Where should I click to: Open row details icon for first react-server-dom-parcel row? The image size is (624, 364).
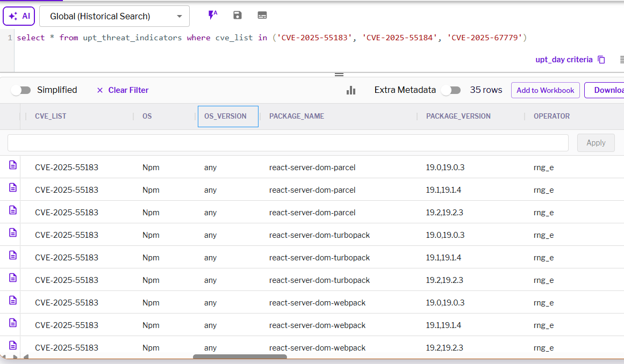(x=13, y=166)
